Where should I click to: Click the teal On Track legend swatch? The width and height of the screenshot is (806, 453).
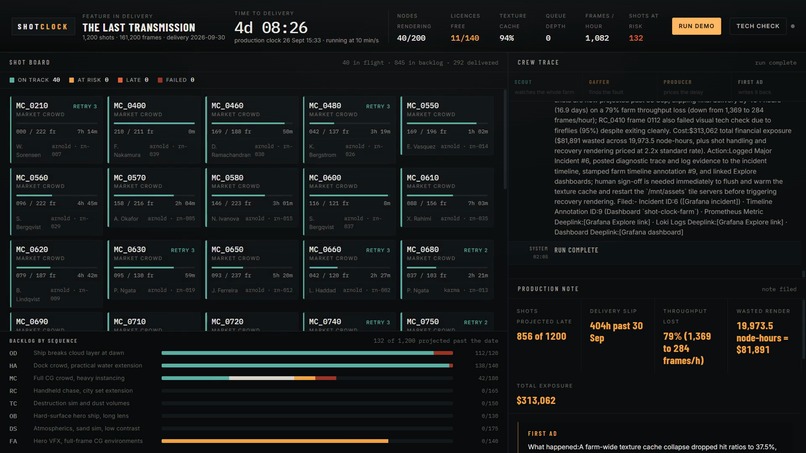tap(12, 80)
